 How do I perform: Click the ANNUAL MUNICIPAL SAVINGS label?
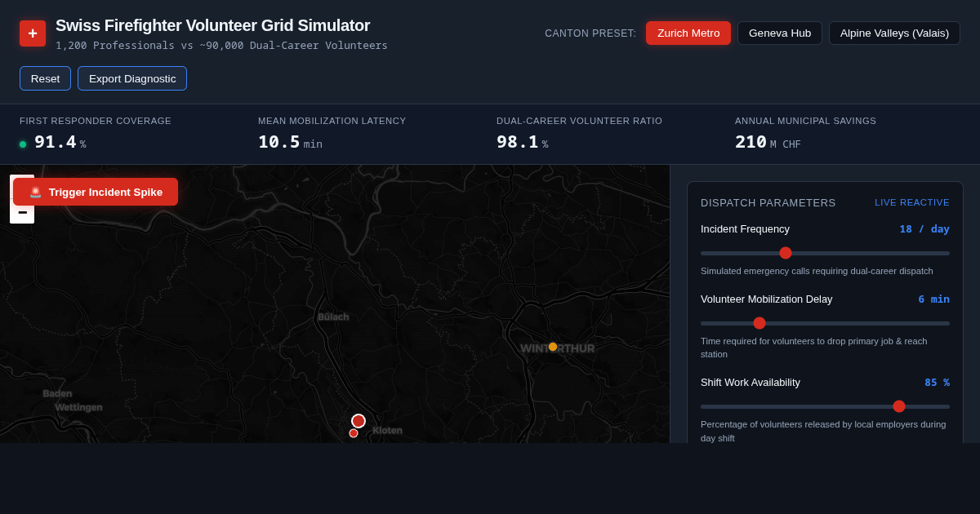805,121
